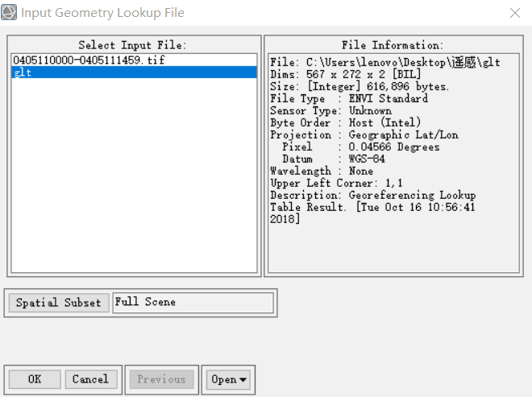Click the Sensor Type Unknown line
This screenshot has width=532, height=397.
[x=330, y=111]
